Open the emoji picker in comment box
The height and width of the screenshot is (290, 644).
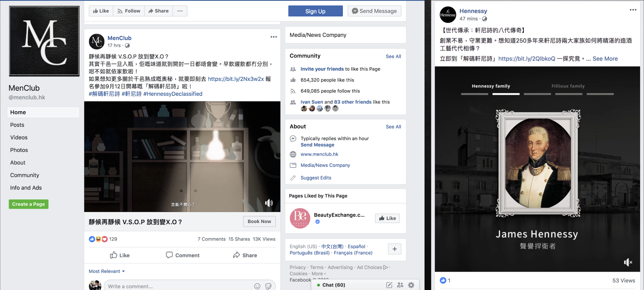(x=257, y=286)
